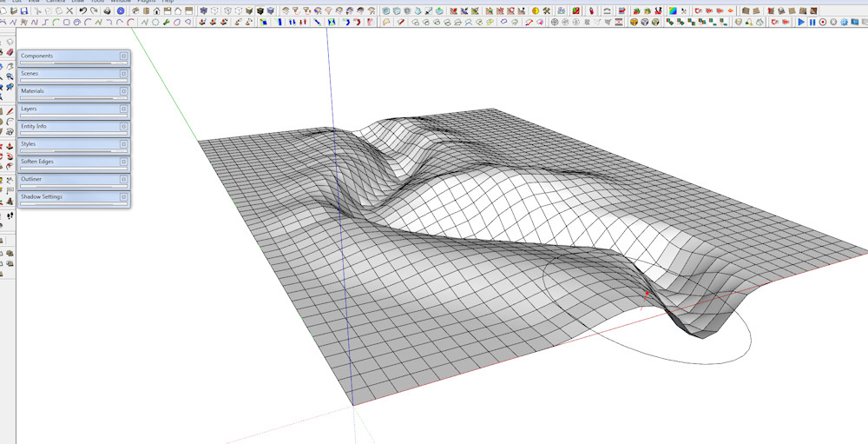
Task: Close the Components panel
Action: [x=123, y=56]
